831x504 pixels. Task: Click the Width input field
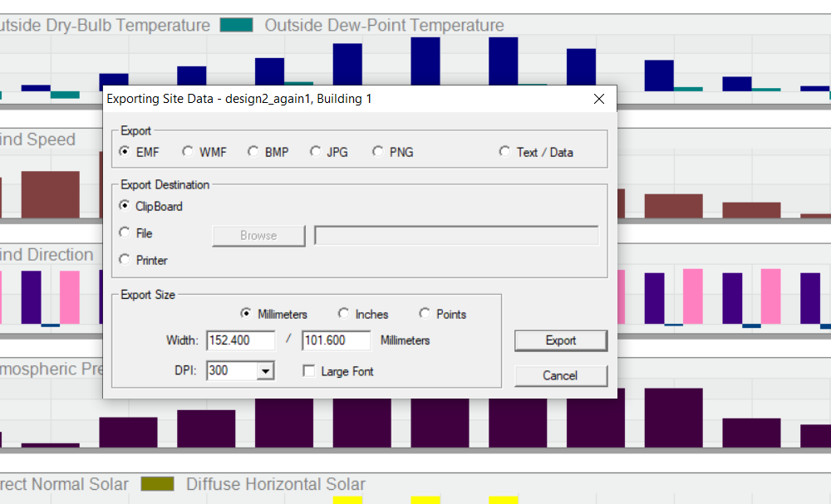click(x=241, y=340)
